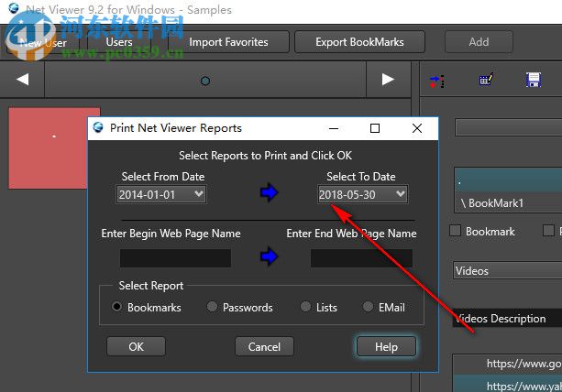Select the Lists report radio button

click(305, 307)
